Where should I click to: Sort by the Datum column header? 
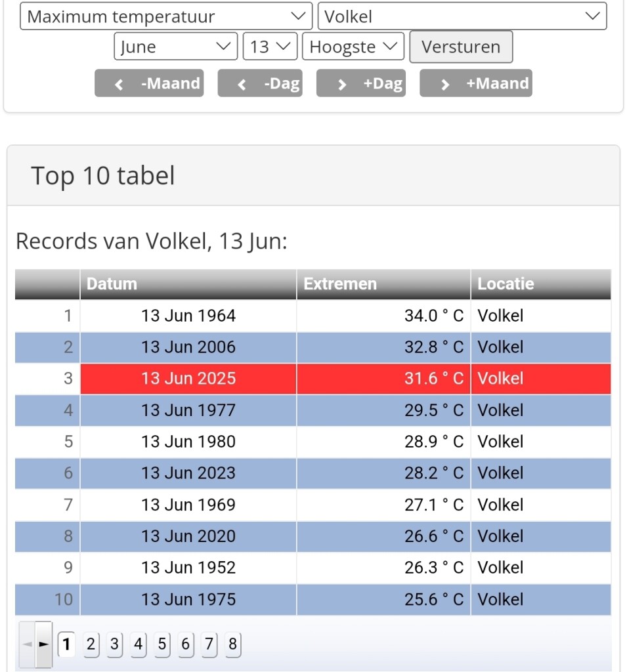pyautogui.click(x=188, y=284)
